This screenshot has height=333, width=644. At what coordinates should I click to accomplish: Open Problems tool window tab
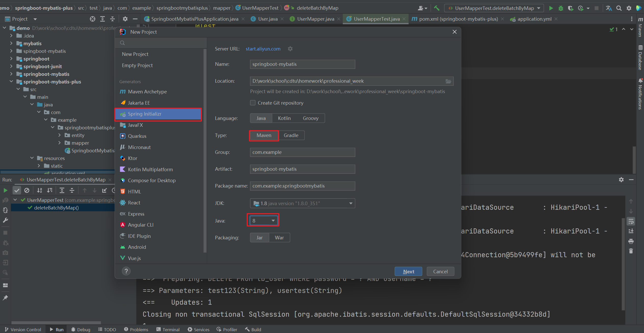pyautogui.click(x=136, y=329)
